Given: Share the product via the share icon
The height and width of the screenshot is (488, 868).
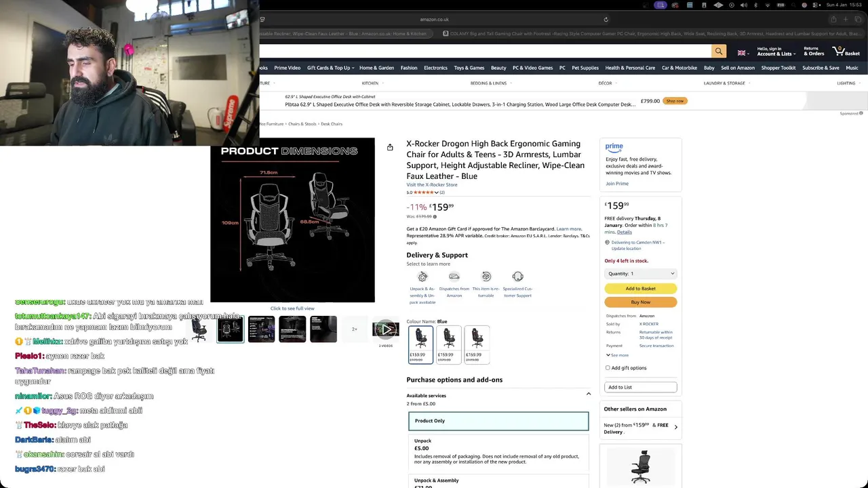Looking at the screenshot, I should tap(390, 147).
